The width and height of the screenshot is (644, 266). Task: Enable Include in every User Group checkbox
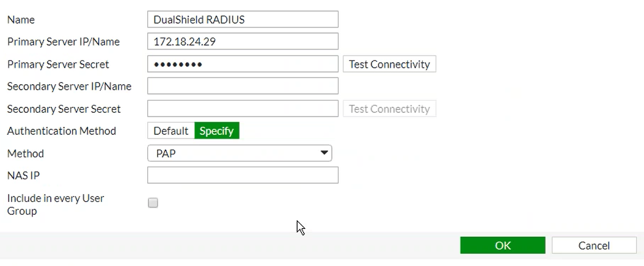(x=153, y=203)
